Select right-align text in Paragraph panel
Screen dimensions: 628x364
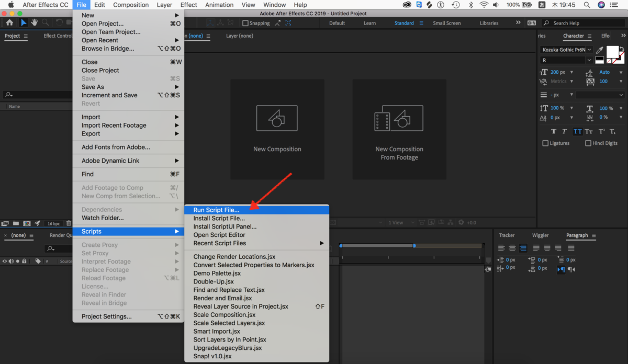pyautogui.click(x=523, y=248)
